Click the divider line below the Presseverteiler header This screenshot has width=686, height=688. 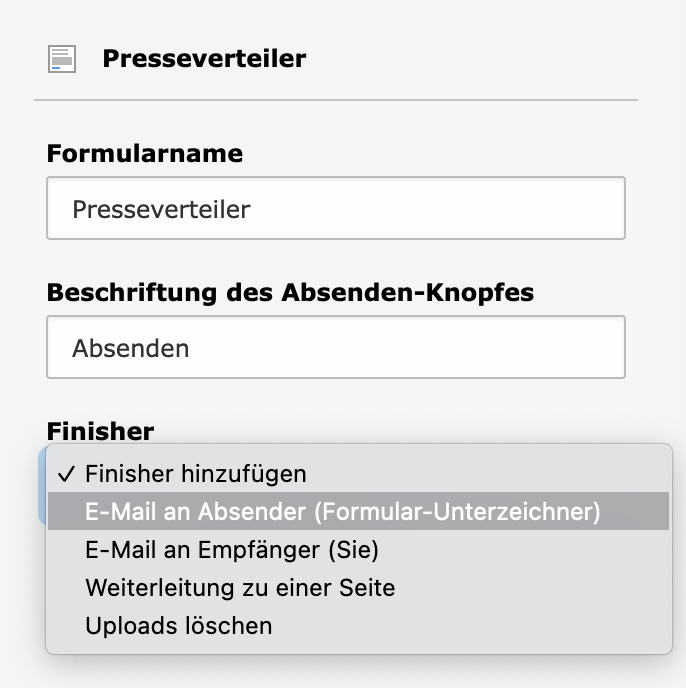(335, 100)
